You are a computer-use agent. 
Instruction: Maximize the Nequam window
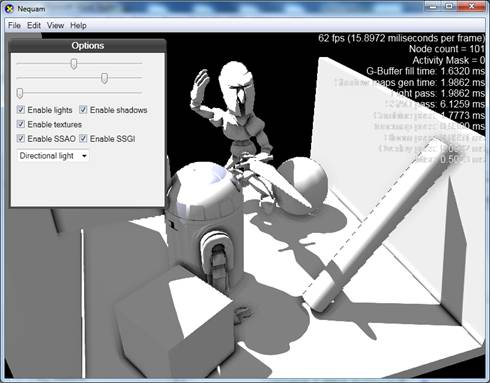click(x=449, y=6)
